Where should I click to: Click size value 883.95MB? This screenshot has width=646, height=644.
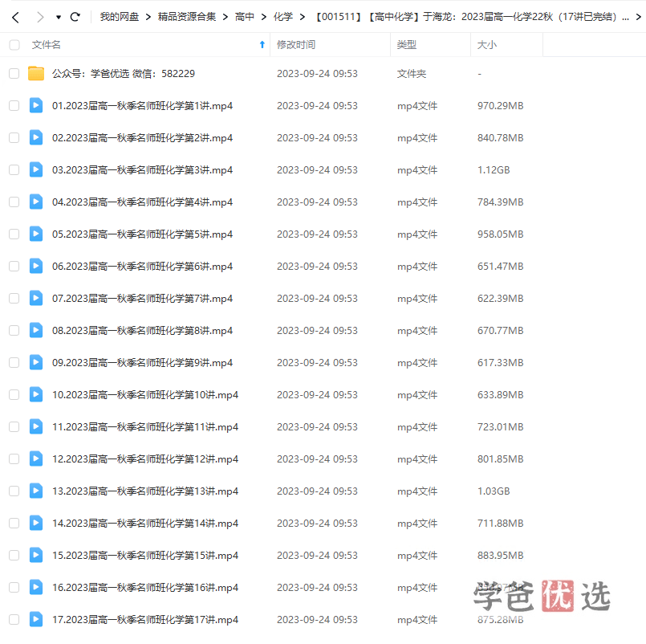(x=500, y=556)
